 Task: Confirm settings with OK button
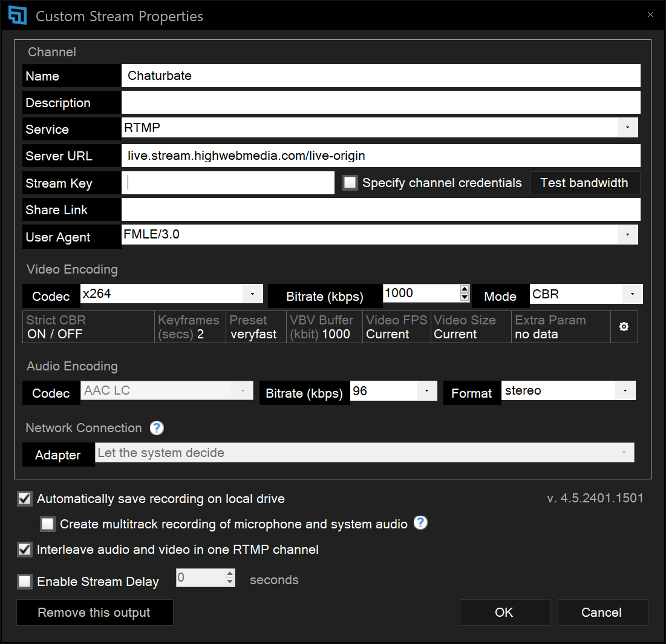point(504,613)
